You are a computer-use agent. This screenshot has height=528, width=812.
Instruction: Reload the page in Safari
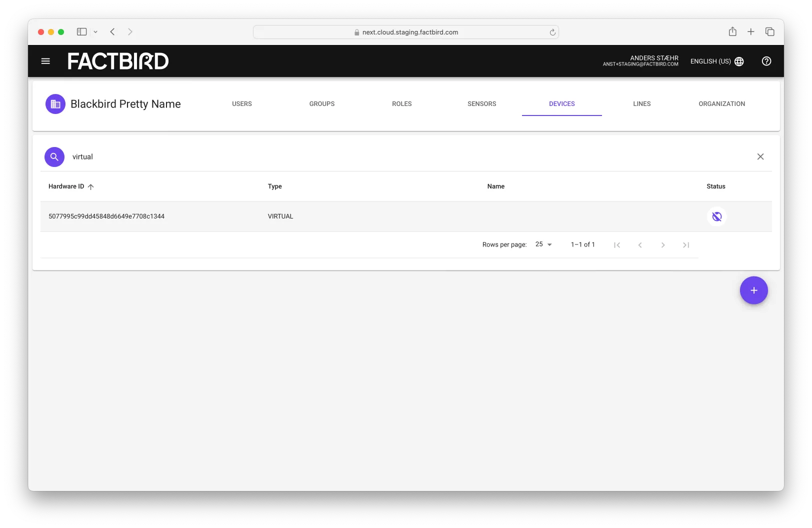(x=552, y=32)
